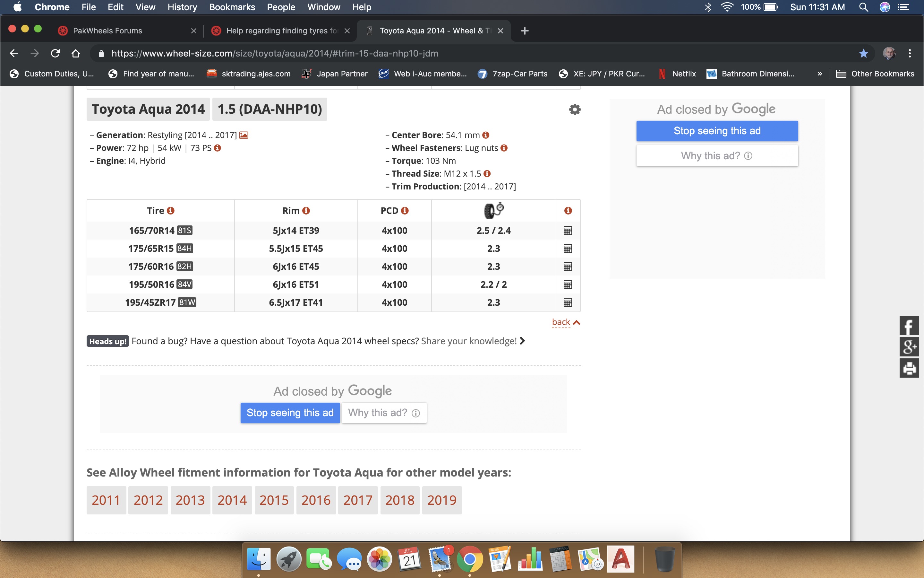Share page via Google Plus icon
The width and height of the screenshot is (924, 578).
point(909,347)
